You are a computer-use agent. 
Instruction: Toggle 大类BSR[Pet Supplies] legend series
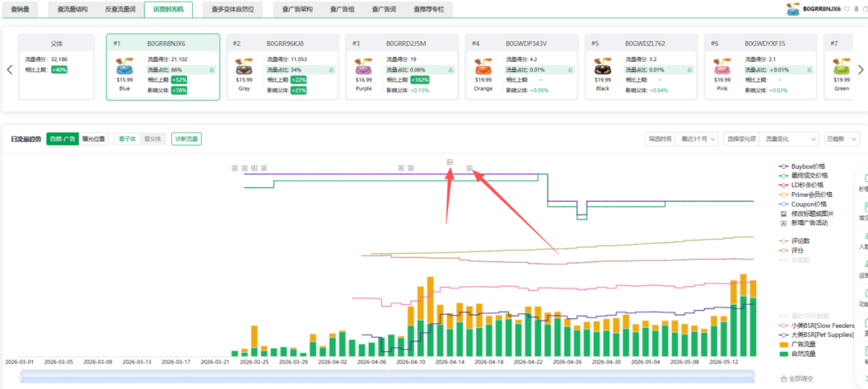tap(817, 335)
